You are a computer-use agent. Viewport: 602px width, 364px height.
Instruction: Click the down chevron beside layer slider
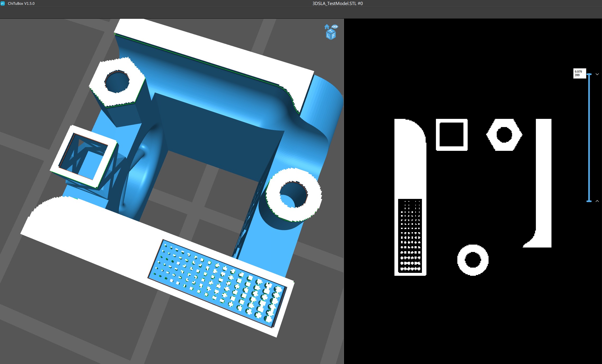[597, 74]
